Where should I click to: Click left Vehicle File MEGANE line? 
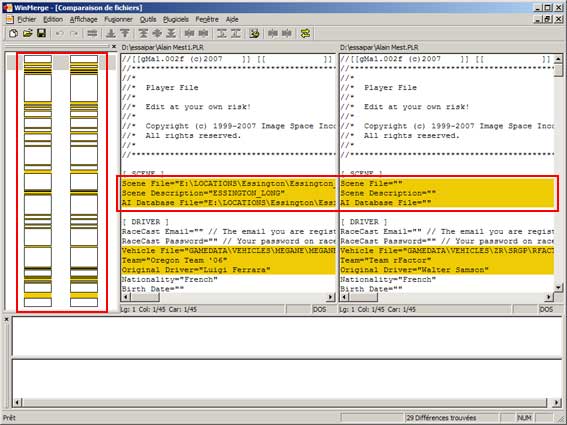coord(229,251)
